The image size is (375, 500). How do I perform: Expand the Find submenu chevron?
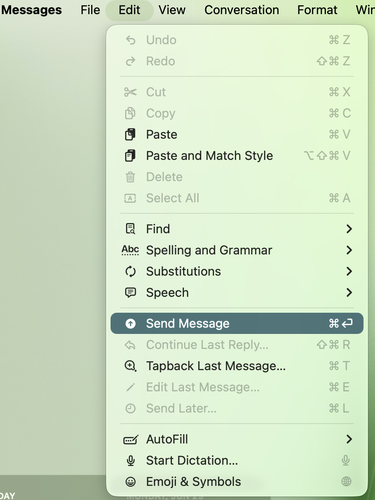(x=349, y=229)
